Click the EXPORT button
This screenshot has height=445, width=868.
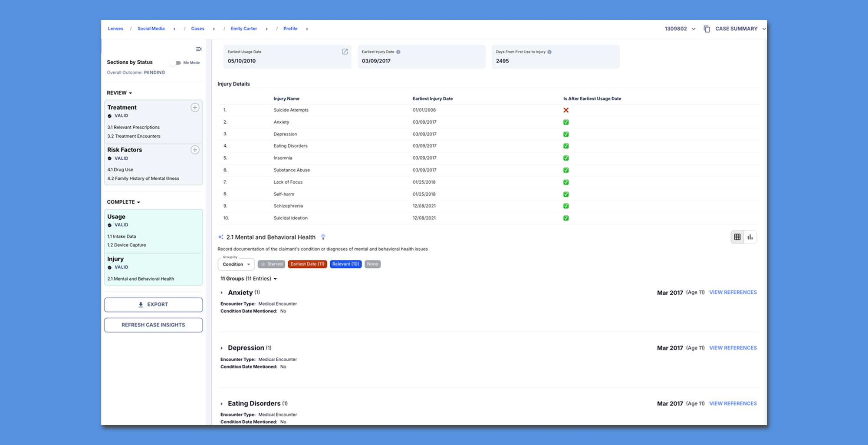coord(153,305)
